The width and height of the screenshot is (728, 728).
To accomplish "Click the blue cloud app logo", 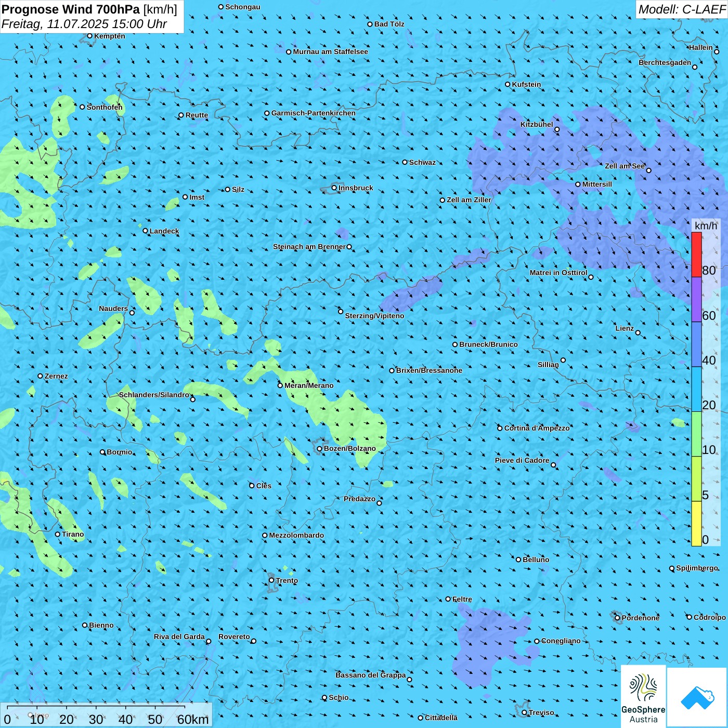I will 697,697.
